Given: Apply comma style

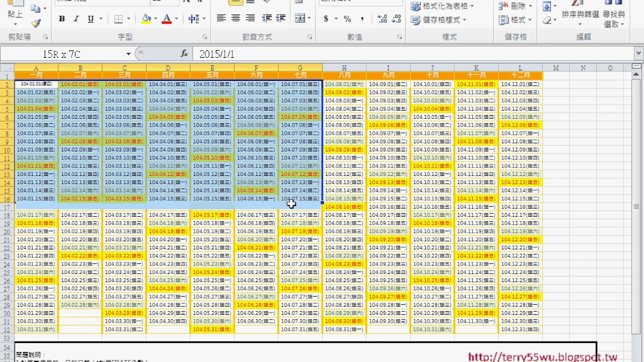Looking at the screenshot, I should [x=362, y=19].
